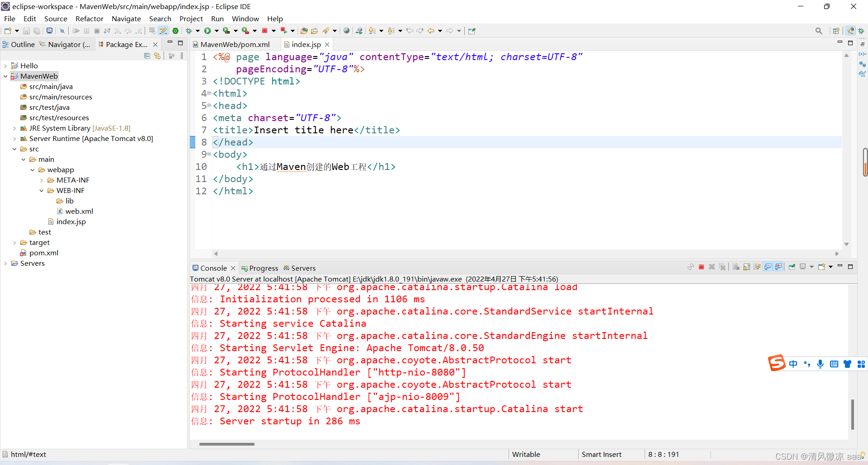Viewport: 868px width, 465px height.
Task: Switch to the Outline view tab
Action: [x=19, y=44]
